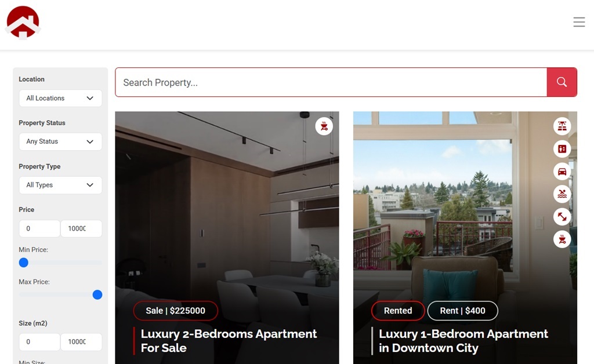Click the red magnifier search button
The height and width of the screenshot is (364, 594).
(x=562, y=82)
